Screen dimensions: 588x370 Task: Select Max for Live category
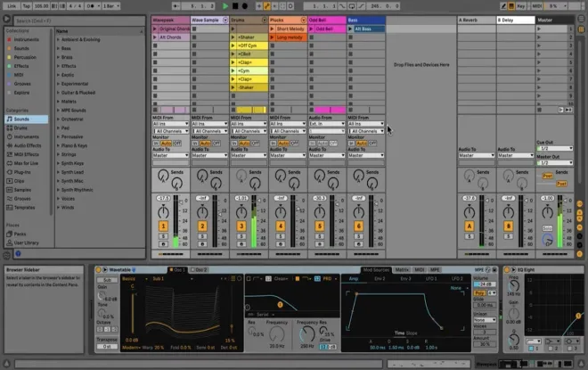pos(26,163)
